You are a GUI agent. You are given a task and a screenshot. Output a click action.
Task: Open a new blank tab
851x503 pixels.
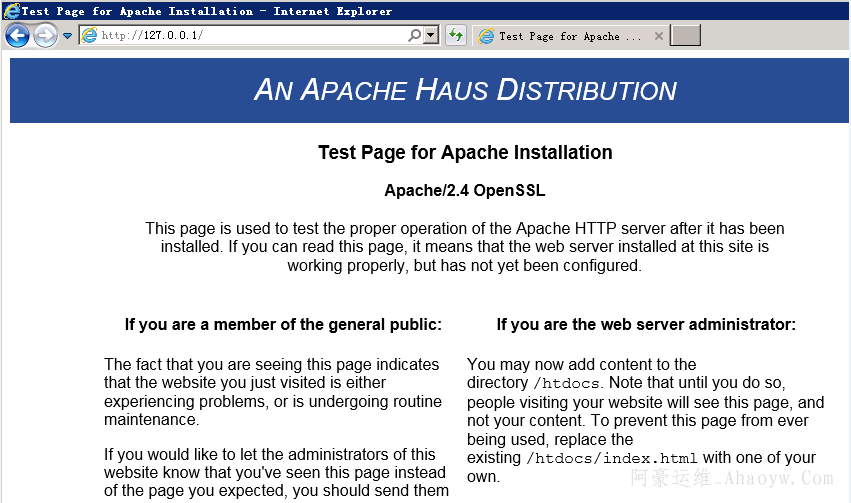(x=686, y=36)
